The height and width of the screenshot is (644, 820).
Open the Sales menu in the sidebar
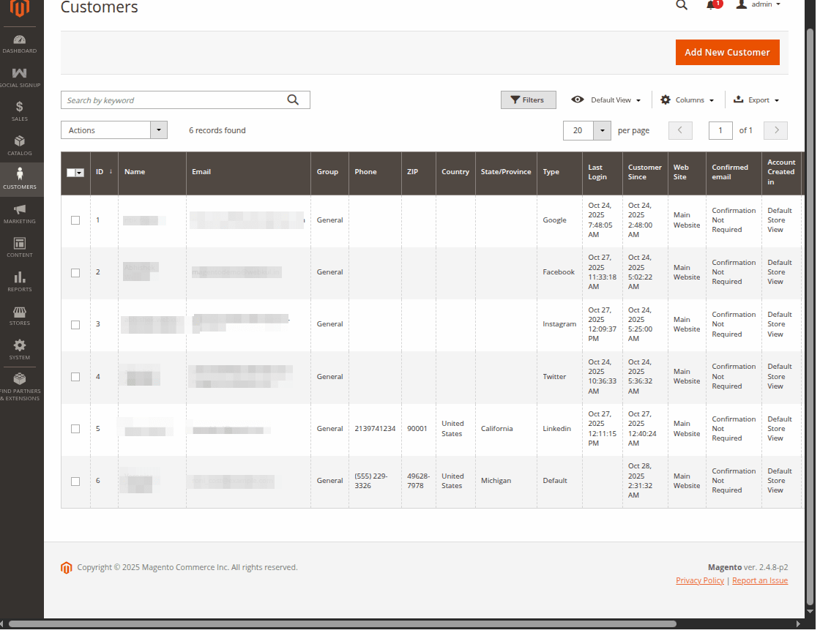[x=20, y=110]
